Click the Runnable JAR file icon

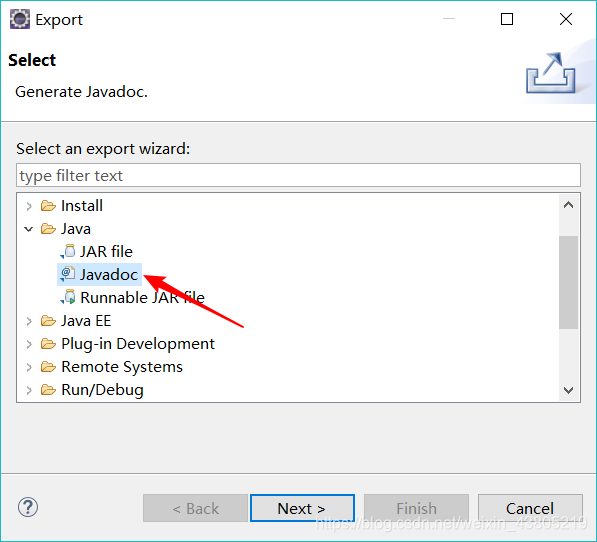click(68, 297)
